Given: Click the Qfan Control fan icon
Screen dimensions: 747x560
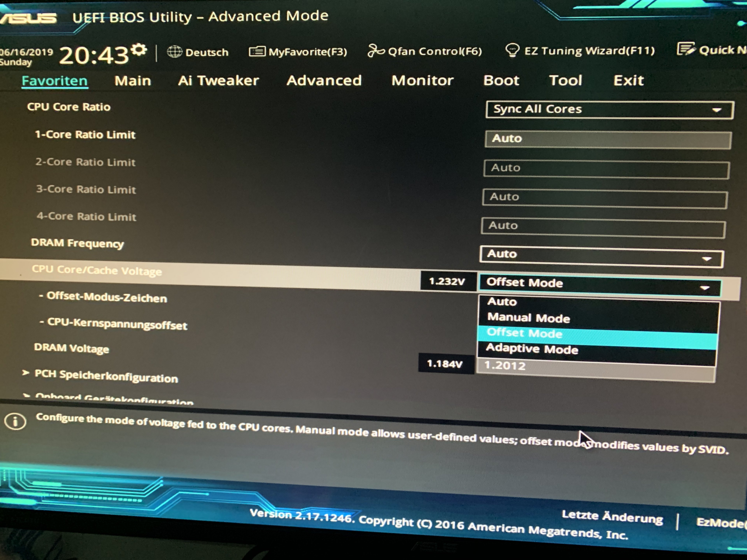Looking at the screenshot, I should (x=376, y=51).
